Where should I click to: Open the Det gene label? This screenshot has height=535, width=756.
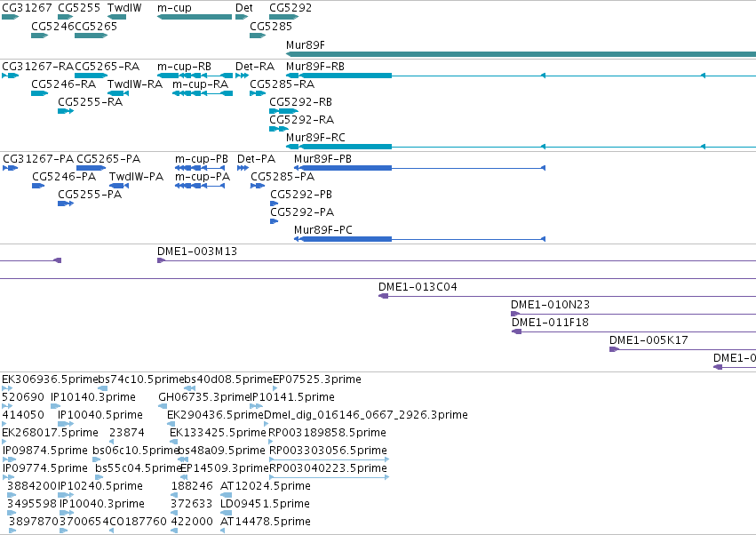point(244,8)
